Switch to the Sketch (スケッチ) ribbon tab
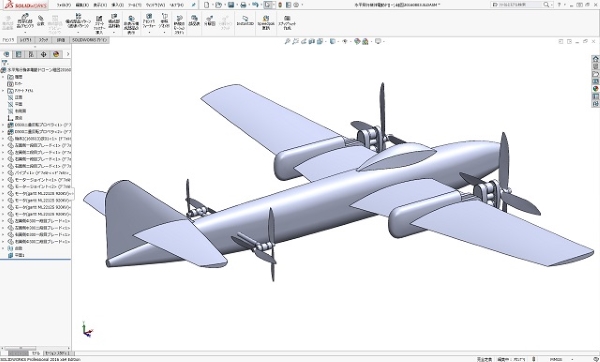 (x=44, y=40)
